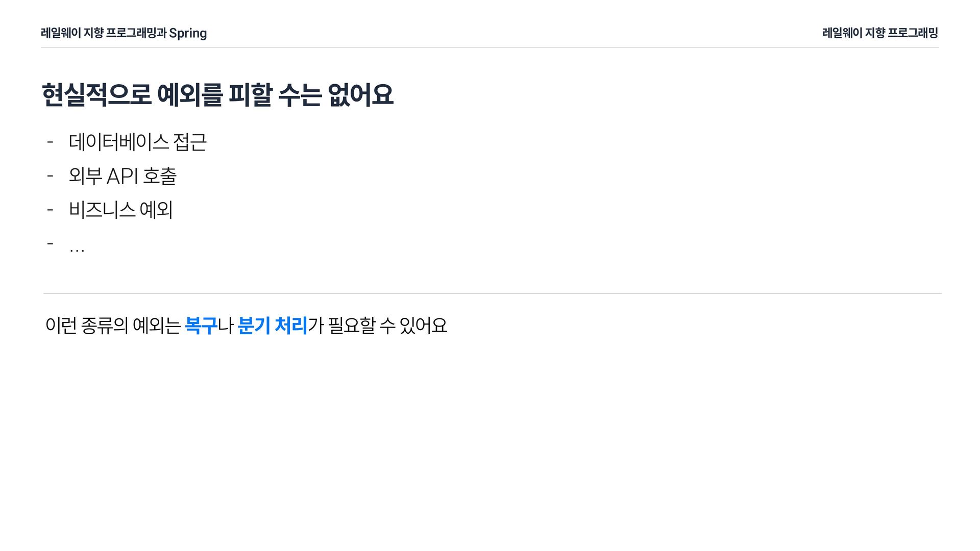Click the blue highlighted word 복구
Screen dimensions: 980x551
[x=201, y=325]
